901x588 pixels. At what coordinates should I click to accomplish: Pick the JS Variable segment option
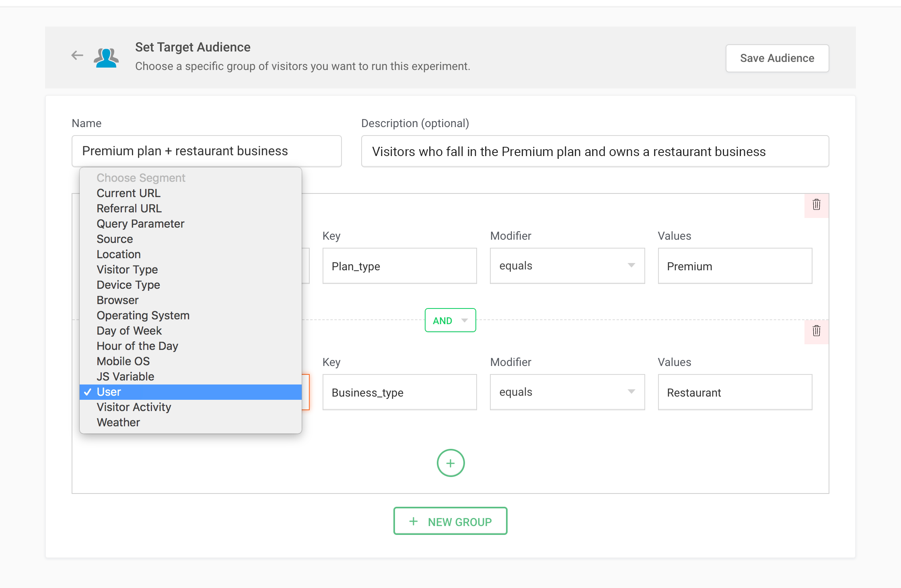[125, 376]
